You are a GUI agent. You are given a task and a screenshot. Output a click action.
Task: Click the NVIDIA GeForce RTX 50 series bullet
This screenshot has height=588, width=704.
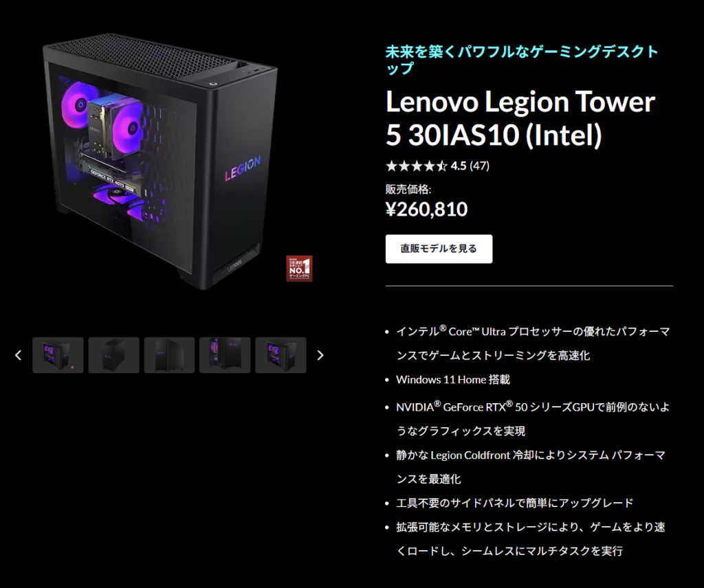[533, 419]
